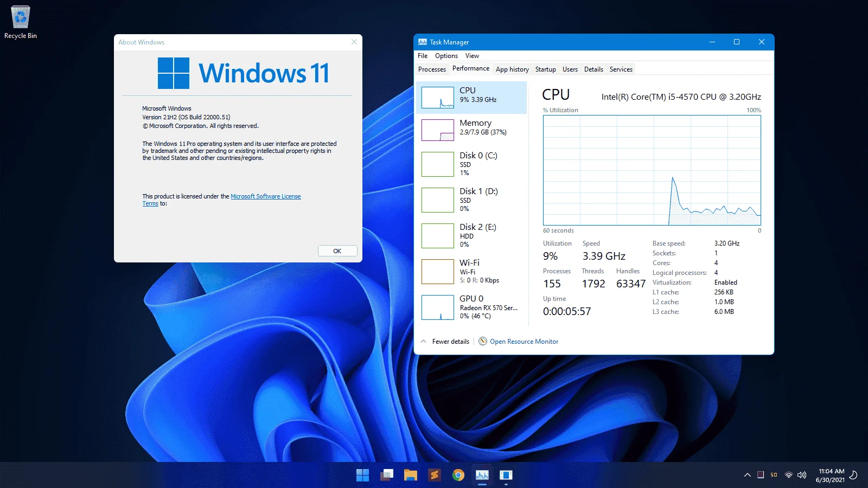This screenshot has height=488, width=868.
Task: Maximize the Task Manager window
Action: click(737, 42)
